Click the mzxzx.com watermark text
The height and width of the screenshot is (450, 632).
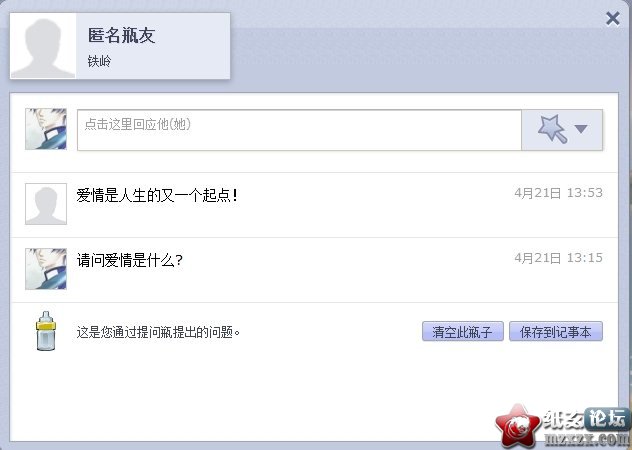coord(586,439)
